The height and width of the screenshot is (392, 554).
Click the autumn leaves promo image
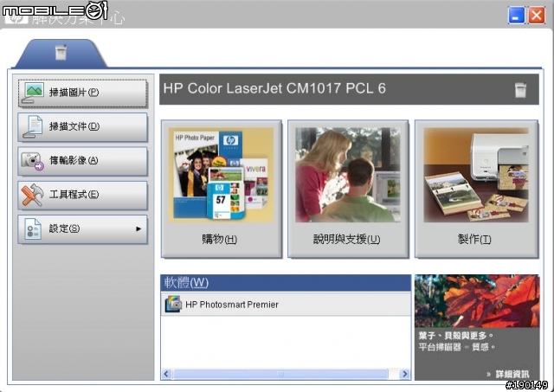click(x=477, y=301)
